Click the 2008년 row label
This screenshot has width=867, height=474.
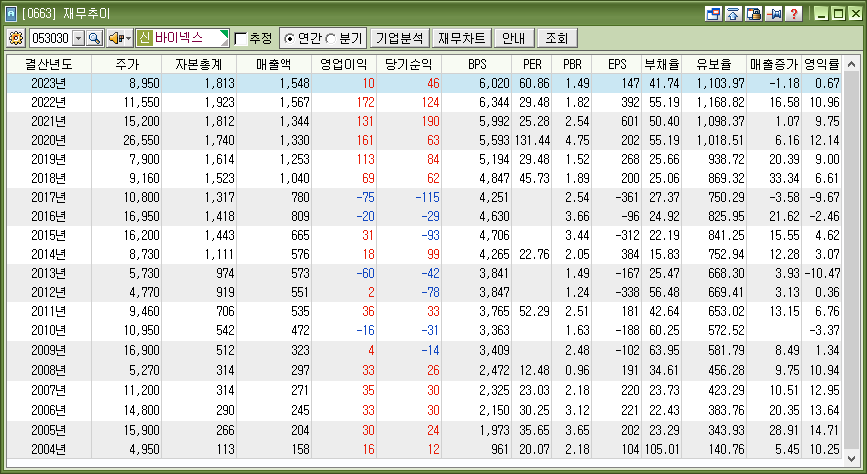click(49, 370)
